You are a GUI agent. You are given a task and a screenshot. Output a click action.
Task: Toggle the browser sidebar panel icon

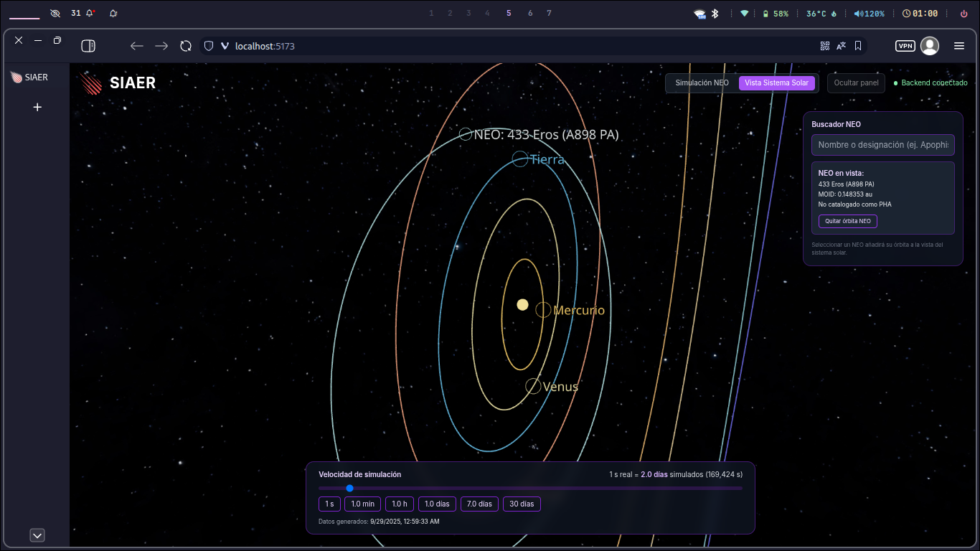click(88, 46)
